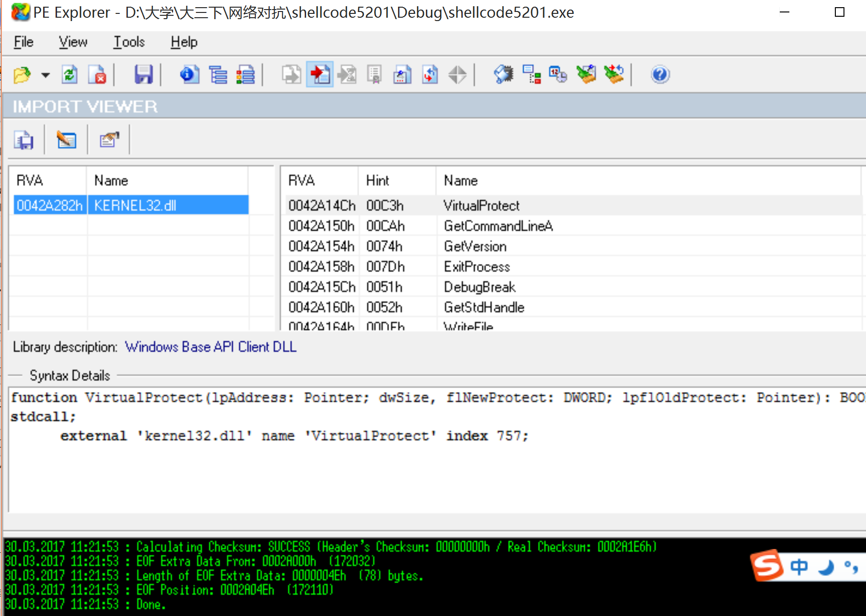
Task: Click the Calculating Checksum log line
Action: (x=330, y=547)
